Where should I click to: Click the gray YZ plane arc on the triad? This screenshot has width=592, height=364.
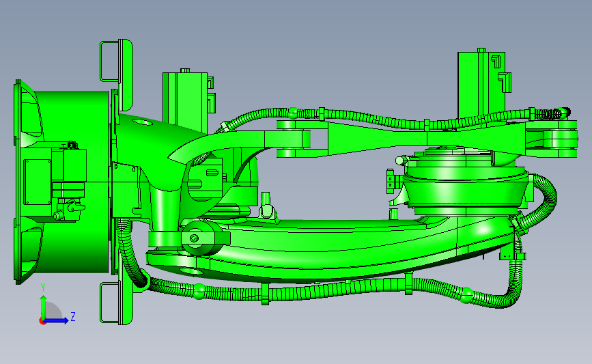point(53,310)
